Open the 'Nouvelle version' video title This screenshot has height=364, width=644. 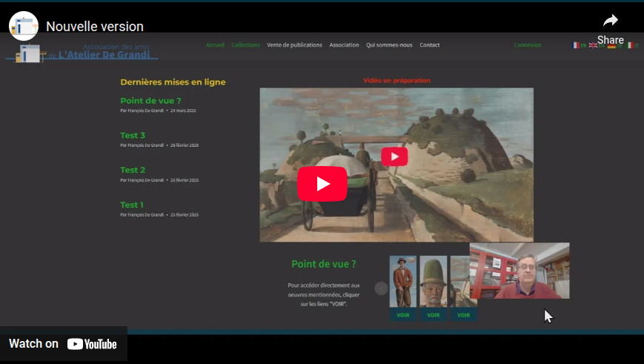pos(95,26)
